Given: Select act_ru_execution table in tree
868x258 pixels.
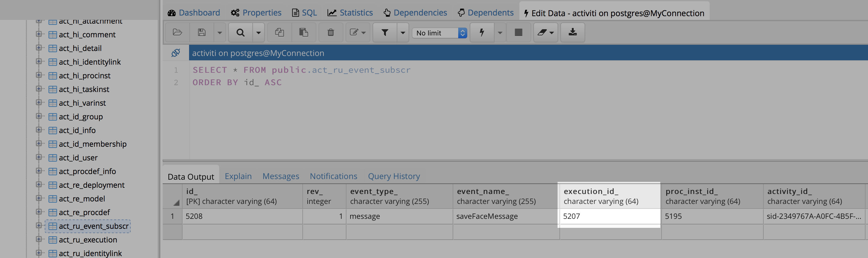Looking at the screenshot, I should click(88, 240).
